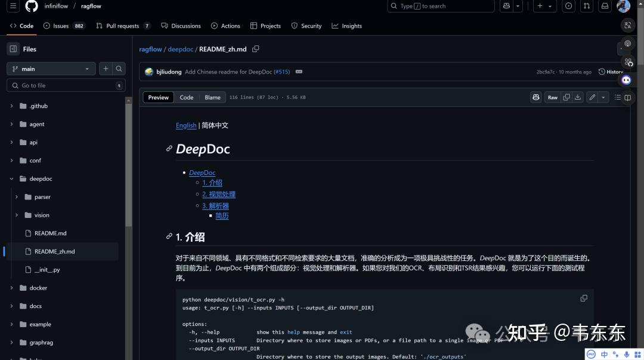Click the Type / to search box

tap(441, 6)
